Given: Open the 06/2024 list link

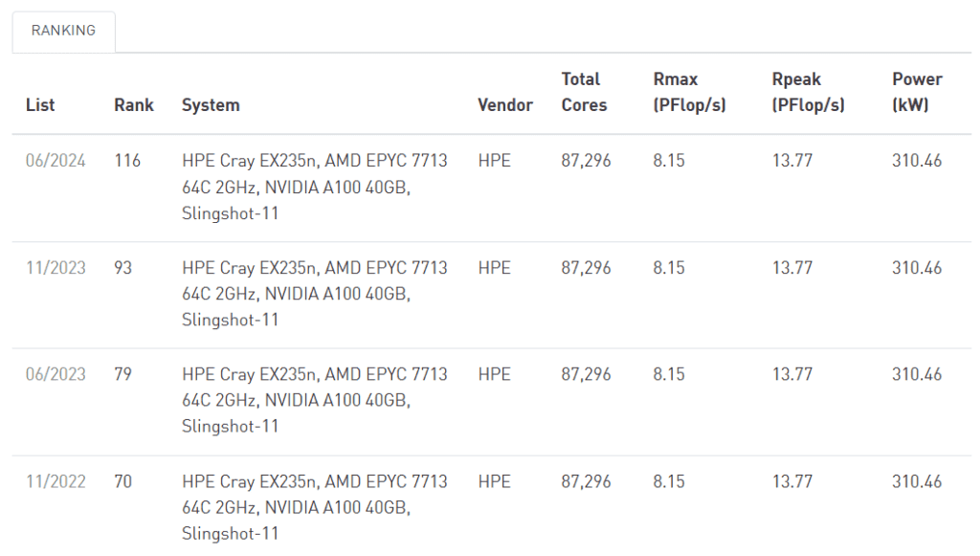Looking at the screenshot, I should click(56, 161).
